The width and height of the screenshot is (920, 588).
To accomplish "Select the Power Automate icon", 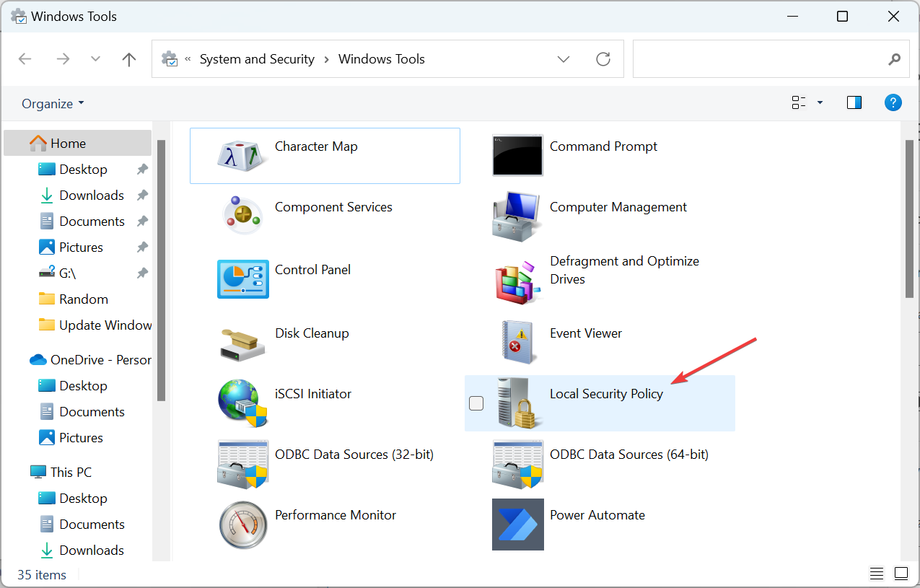I will [517, 525].
